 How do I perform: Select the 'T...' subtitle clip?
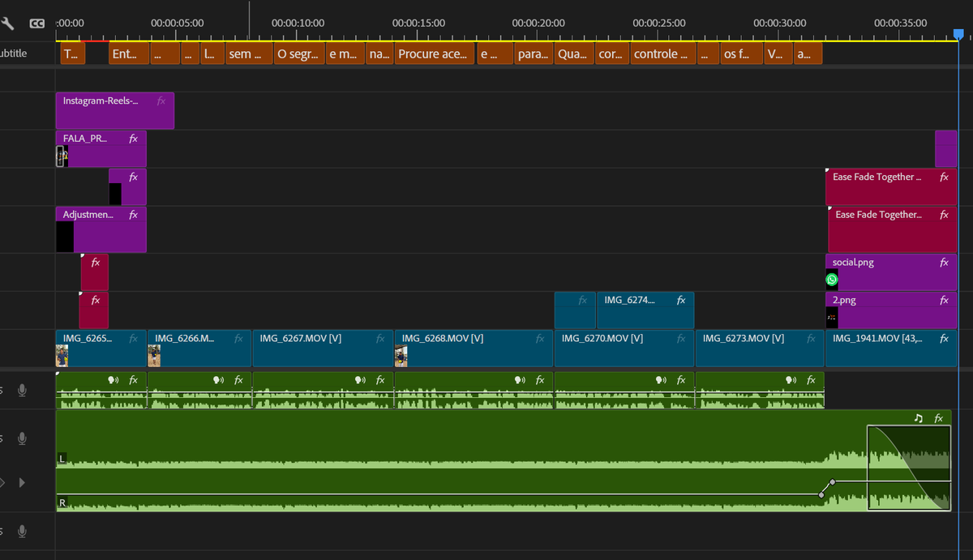coord(73,53)
